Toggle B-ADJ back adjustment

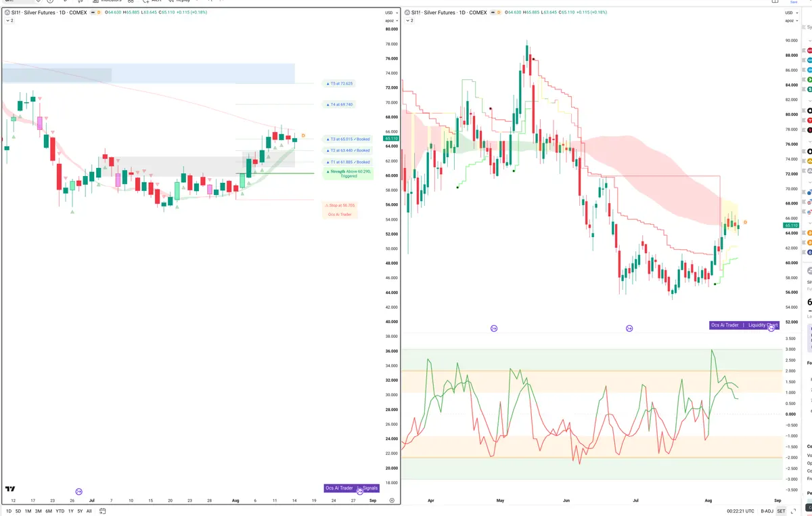[x=767, y=511]
